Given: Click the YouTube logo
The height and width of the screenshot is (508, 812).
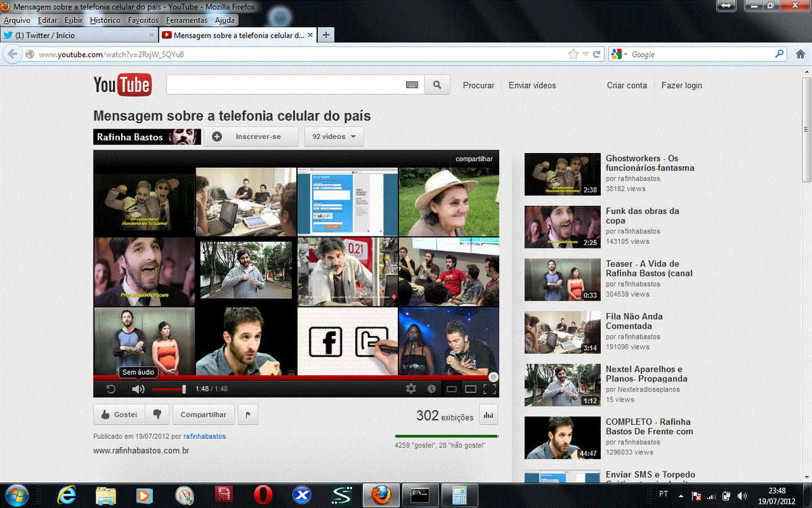Looking at the screenshot, I should [x=122, y=85].
